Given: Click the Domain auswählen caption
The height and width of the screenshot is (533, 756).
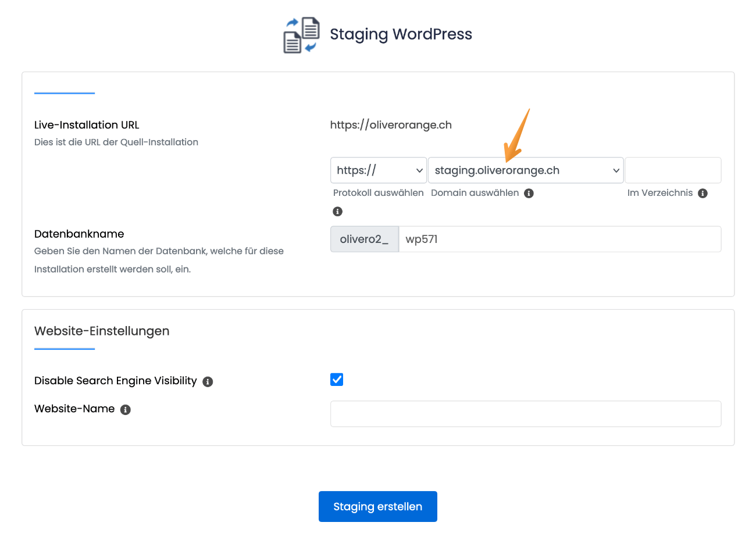Looking at the screenshot, I should click(x=475, y=193).
